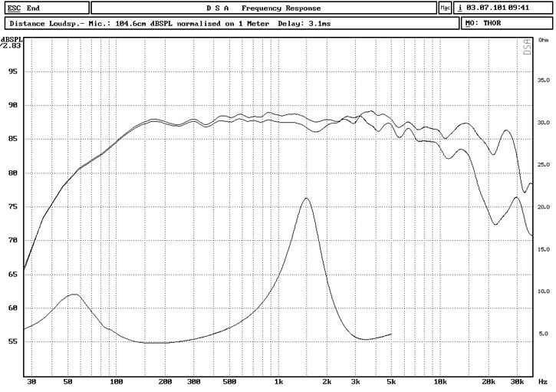Click the ESC End button
This screenshot has height=392, width=556.
point(47,8)
